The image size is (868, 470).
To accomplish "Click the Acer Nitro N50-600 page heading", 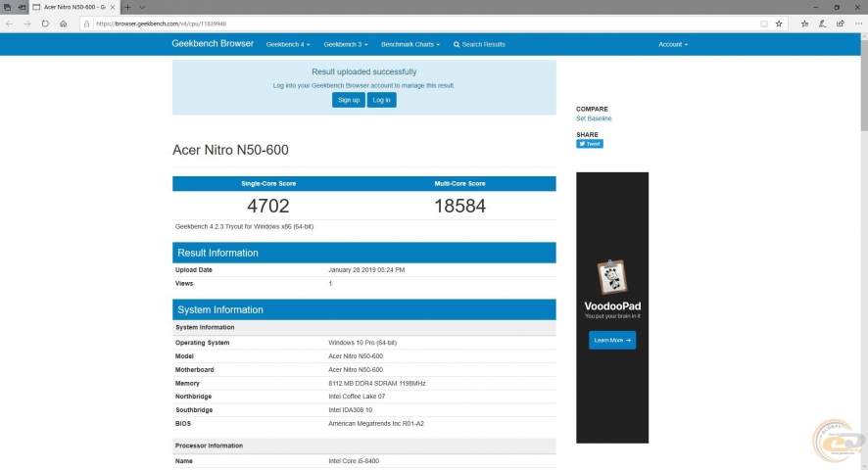I will click(x=230, y=150).
